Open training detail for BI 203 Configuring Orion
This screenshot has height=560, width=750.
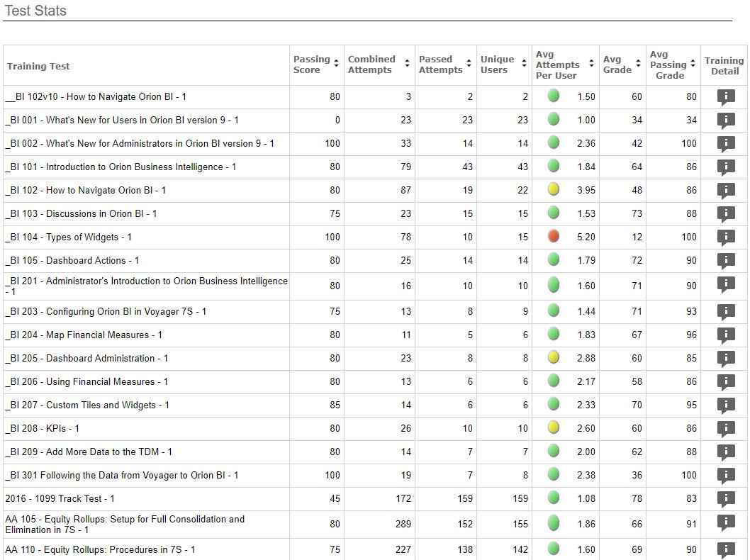726,312
